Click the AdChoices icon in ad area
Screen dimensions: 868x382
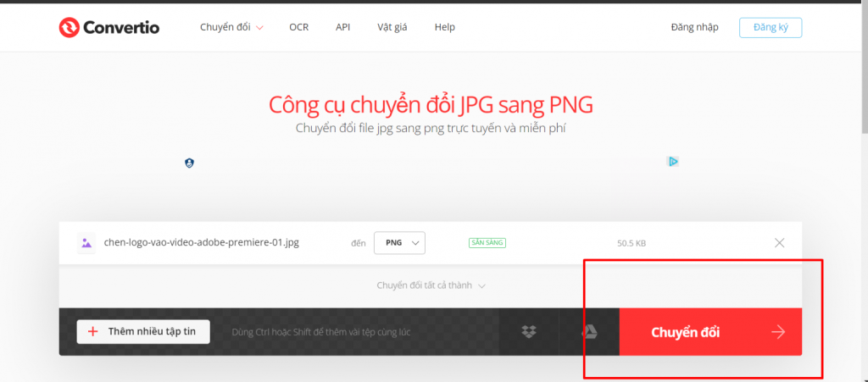point(672,162)
